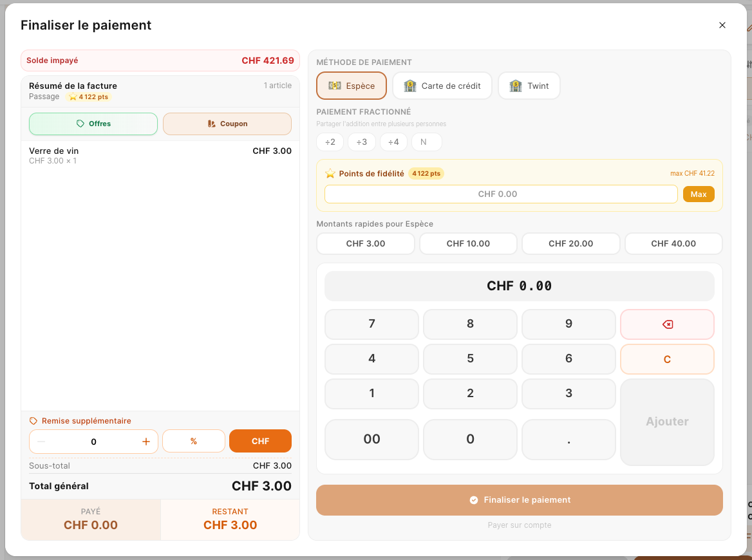Decrease discount with minus stepper
This screenshot has height=560, width=752.
[41, 442]
